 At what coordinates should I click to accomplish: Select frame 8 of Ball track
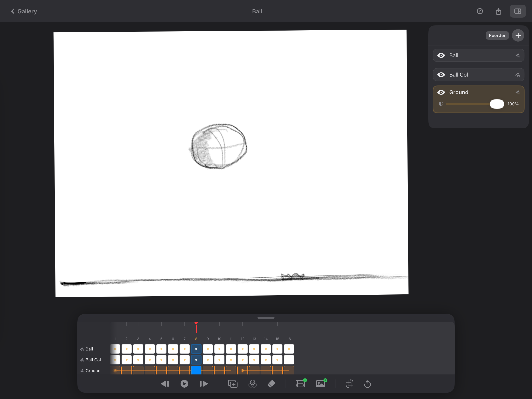click(196, 349)
